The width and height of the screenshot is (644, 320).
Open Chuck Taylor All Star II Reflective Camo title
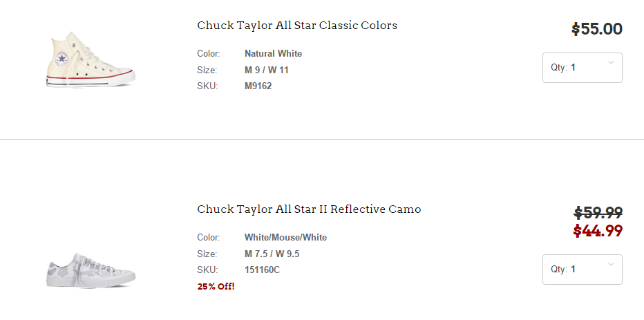click(x=309, y=209)
